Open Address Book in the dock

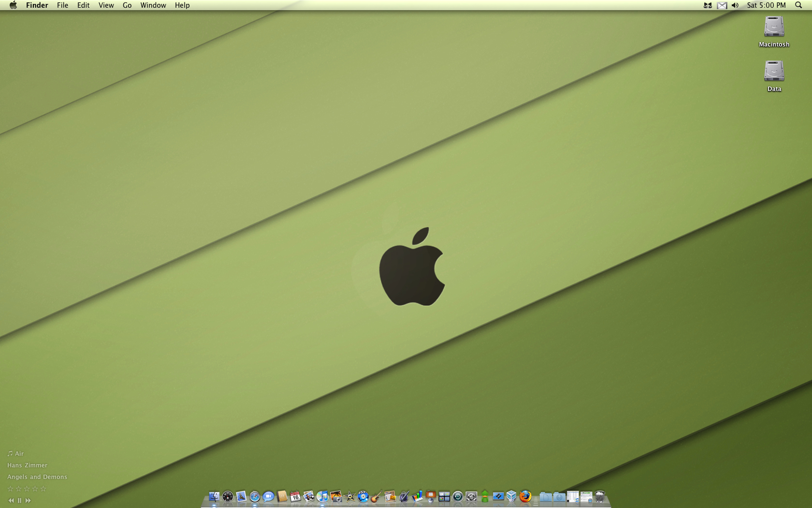pyautogui.click(x=282, y=496)
